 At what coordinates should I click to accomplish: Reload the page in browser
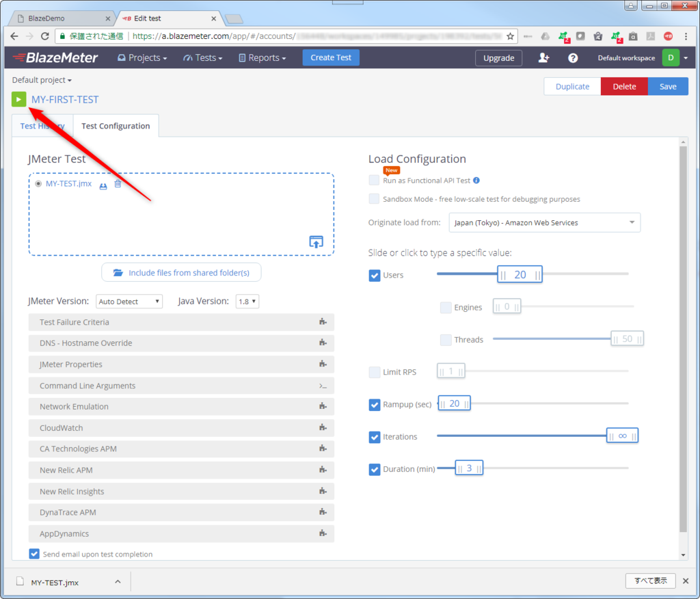(44, 36)
